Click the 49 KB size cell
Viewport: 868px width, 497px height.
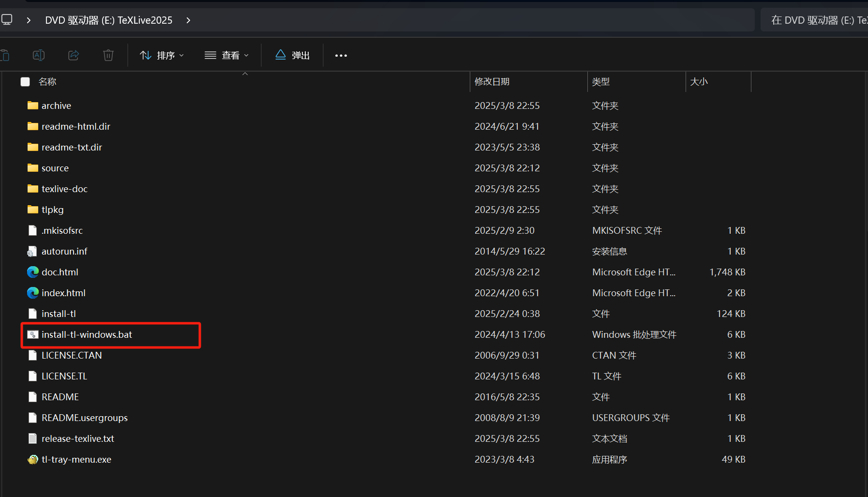pyautogui.click(x=733, y=459)
